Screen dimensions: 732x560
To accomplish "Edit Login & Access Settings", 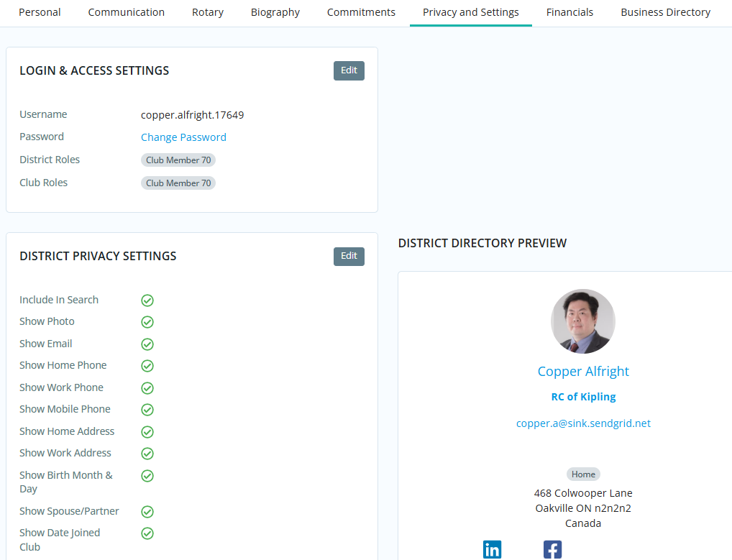I will point(349,70).
